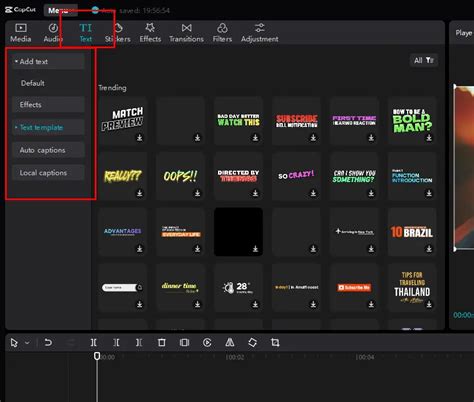Select the DIRECTED BY text template
The image size is (474, 402).
click(x=238, y=175)
